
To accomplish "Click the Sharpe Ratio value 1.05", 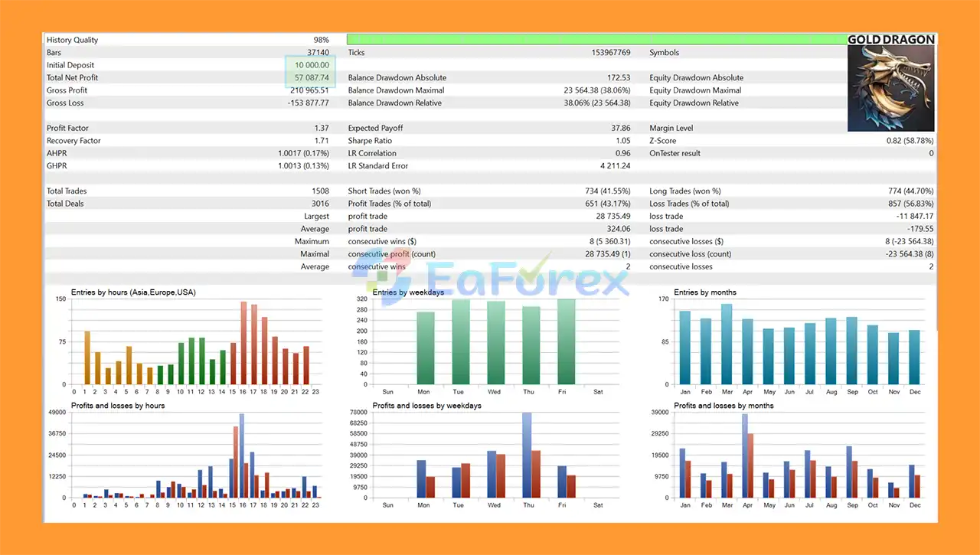I will click(x=623, y=141).
